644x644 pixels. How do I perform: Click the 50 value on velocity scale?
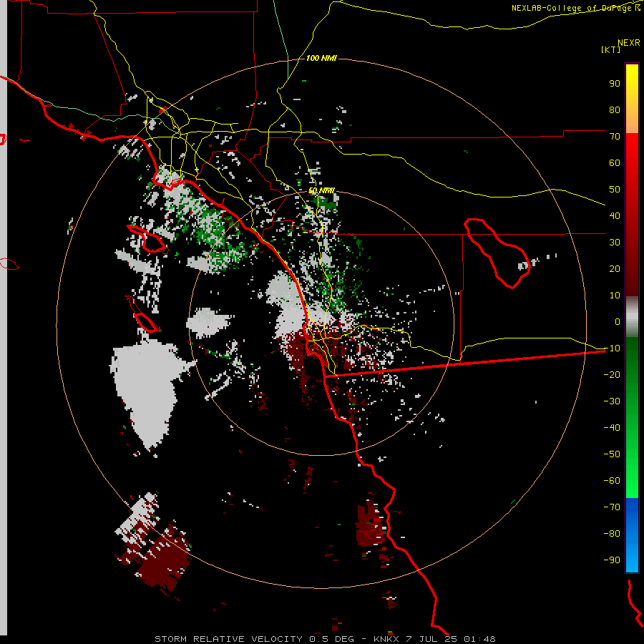coord(615,190)
